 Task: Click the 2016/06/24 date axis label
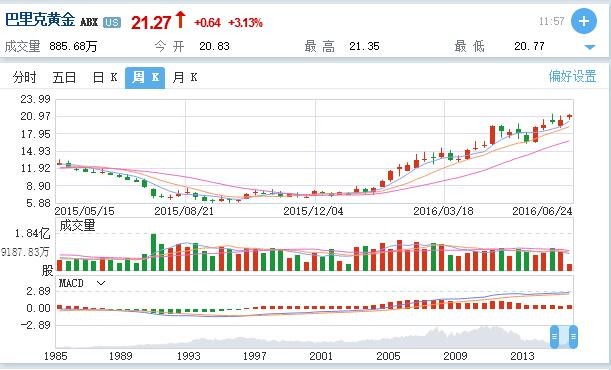542,211
